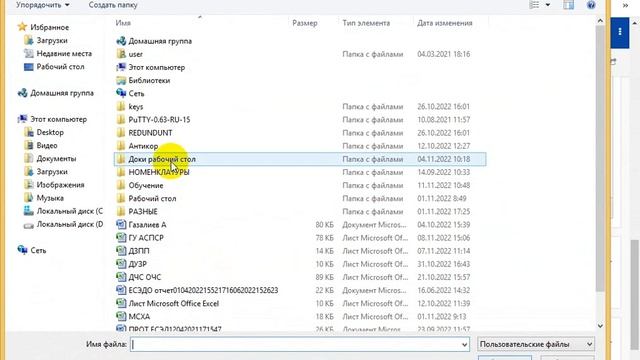Select Библиотеки icon in file list

coord(121,80)
